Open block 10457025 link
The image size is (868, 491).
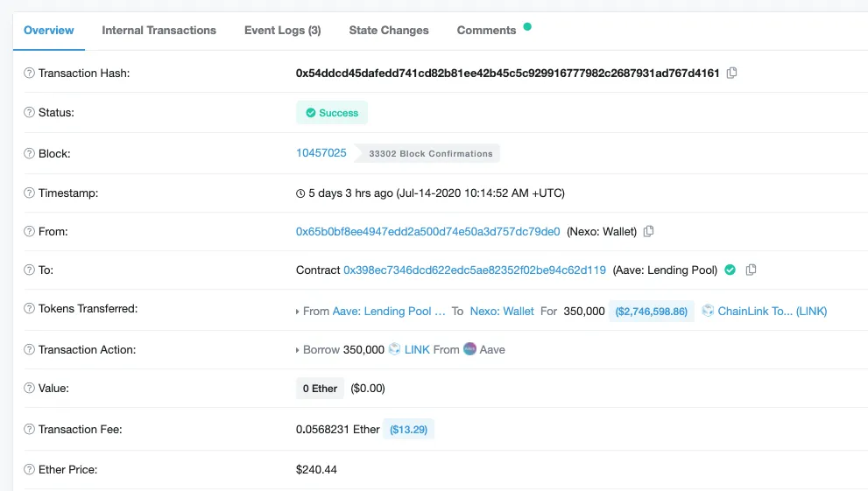click(x=321, y=152)
